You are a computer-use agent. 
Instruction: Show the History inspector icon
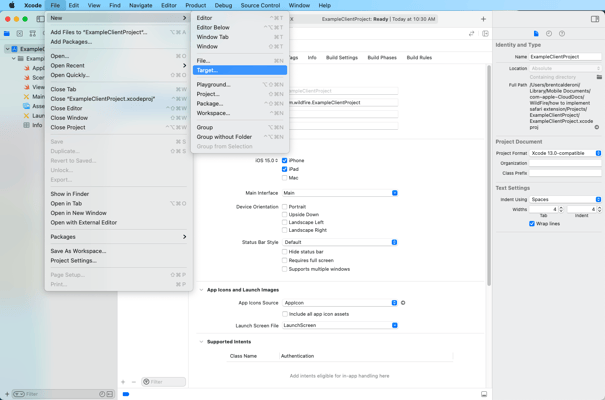(549, 34)
